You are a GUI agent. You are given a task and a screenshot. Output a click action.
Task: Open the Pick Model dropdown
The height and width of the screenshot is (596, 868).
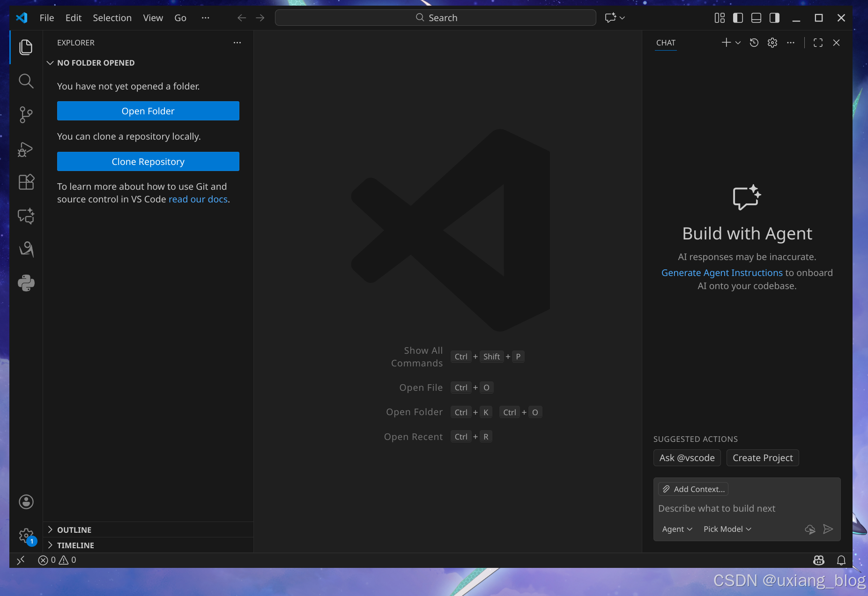pyautogui.click(x=727, y=529)
